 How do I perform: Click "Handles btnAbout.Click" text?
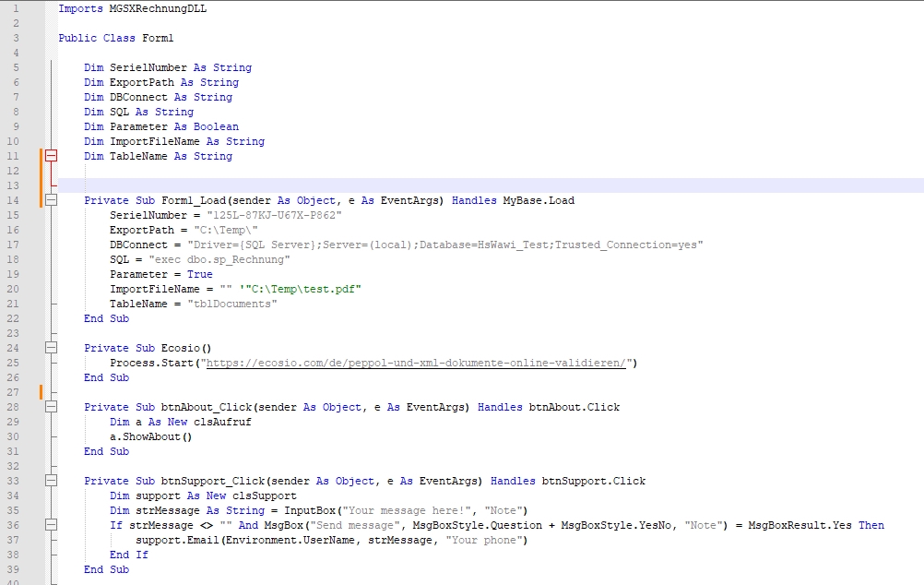tap(549, 407)
